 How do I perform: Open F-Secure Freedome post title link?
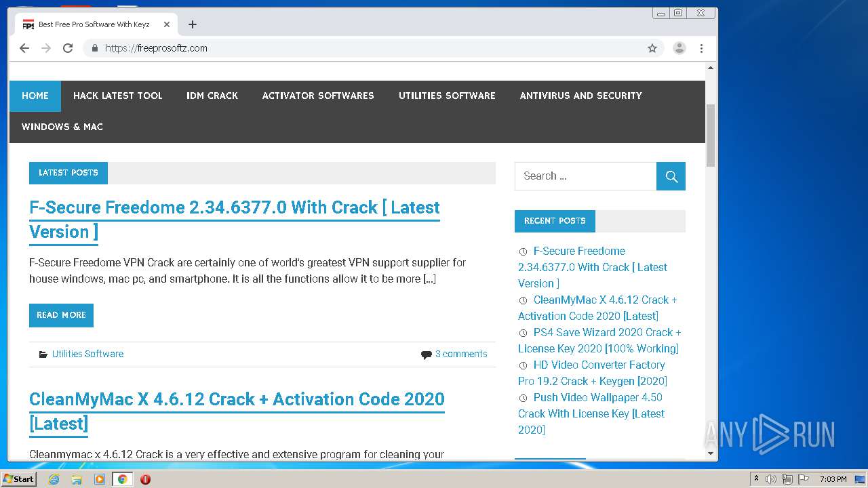pos(235,220)
